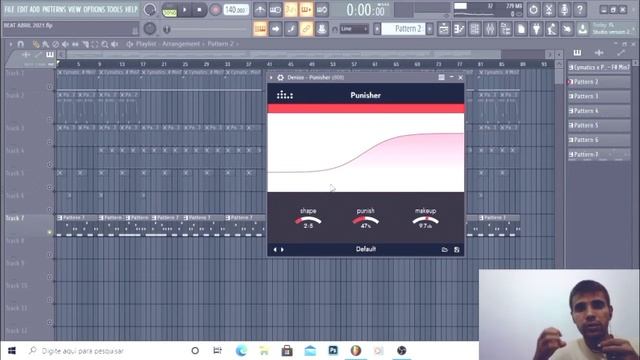The width and height of the screenshot is (640, 360).
Task: Toggle mute switch for Track 3
Action: click(50, 142)
